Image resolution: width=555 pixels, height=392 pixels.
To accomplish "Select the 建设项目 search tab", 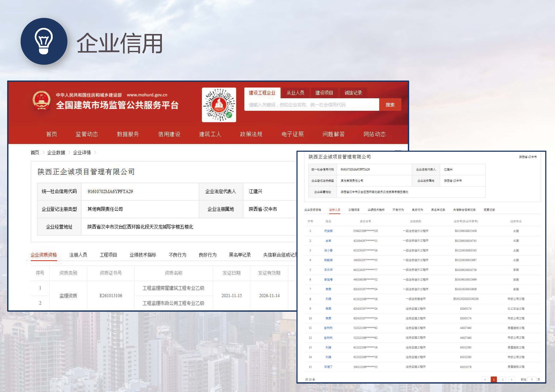I will tap(324, 93).
